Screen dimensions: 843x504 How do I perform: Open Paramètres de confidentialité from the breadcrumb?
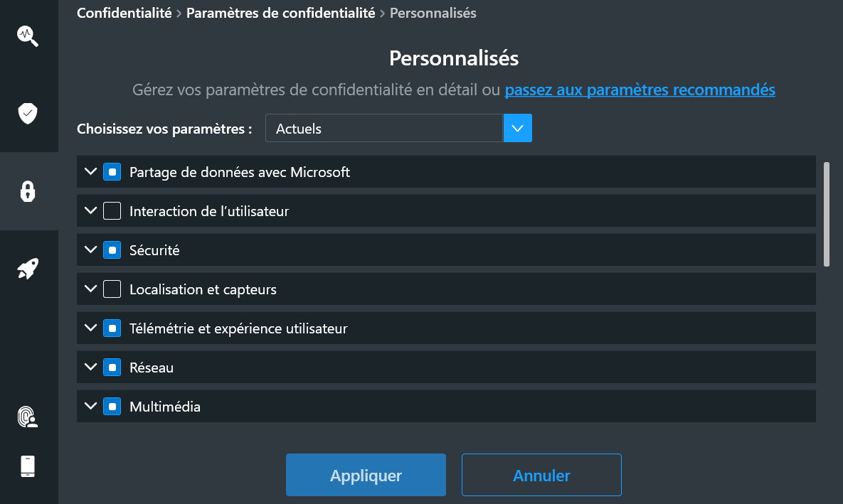(280, 13)
